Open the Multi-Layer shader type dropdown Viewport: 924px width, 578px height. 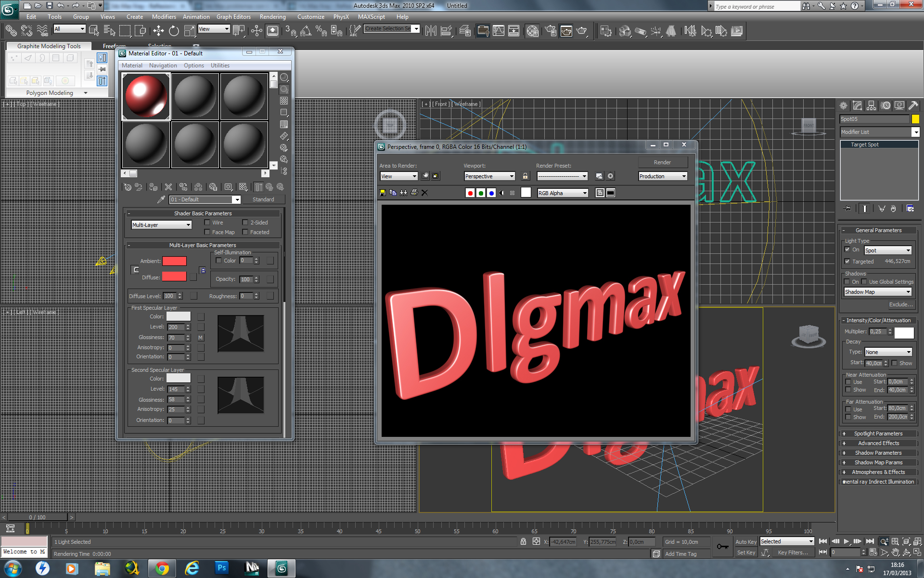point(161,225)
